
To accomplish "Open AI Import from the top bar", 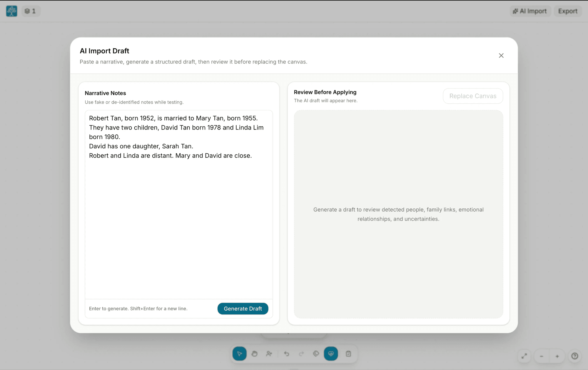I will 530,11.
